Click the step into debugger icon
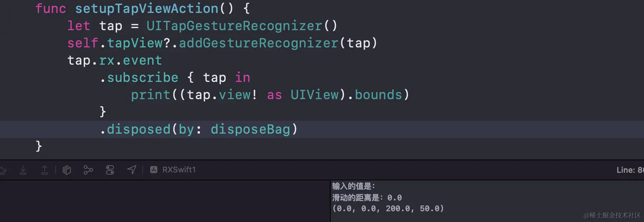644x222 pixels. pyautogui.click(x=23, y=170)
